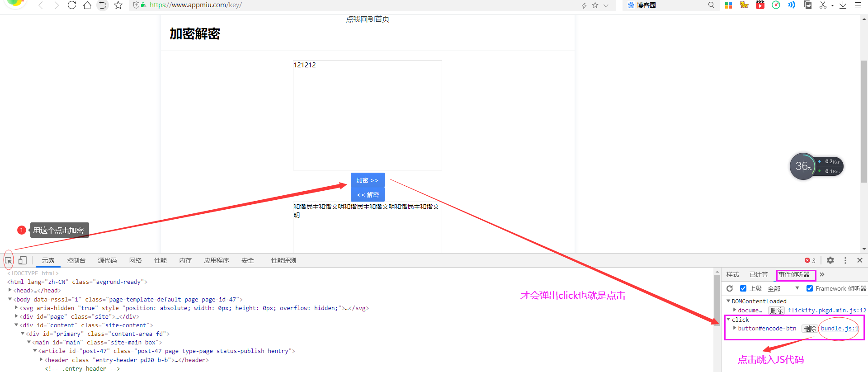Switch to the 控制台 tab
The width and height of the screenshot is (868, 372).
76,260
